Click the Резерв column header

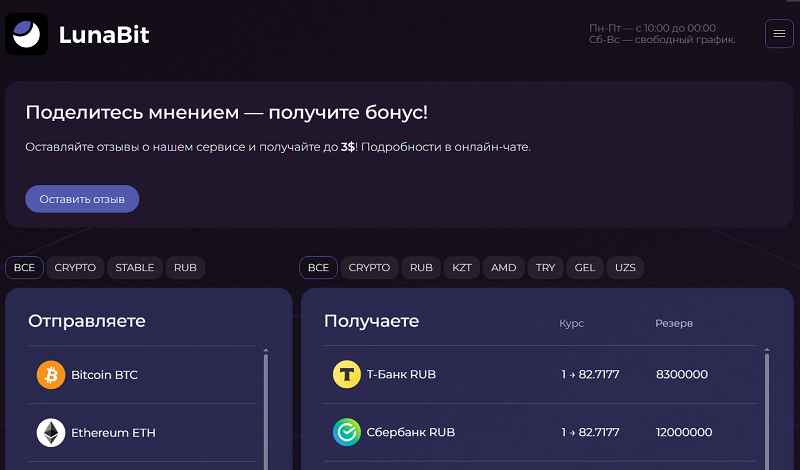click(x=674, y=324)
